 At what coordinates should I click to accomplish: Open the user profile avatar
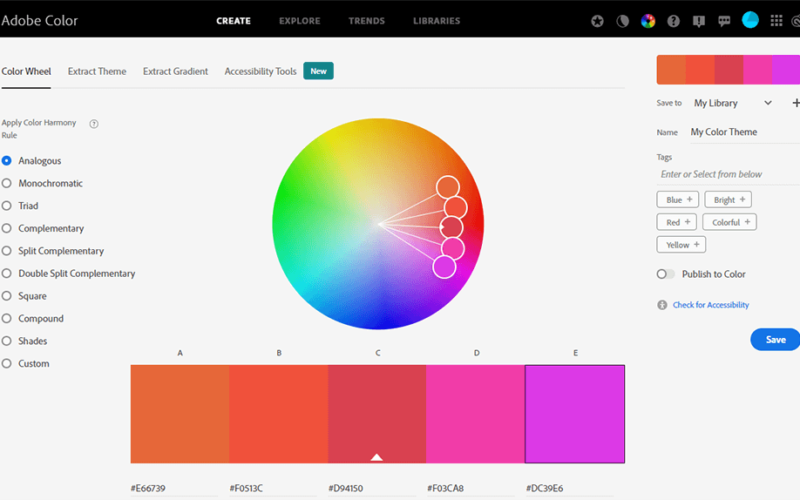[750, 20]
